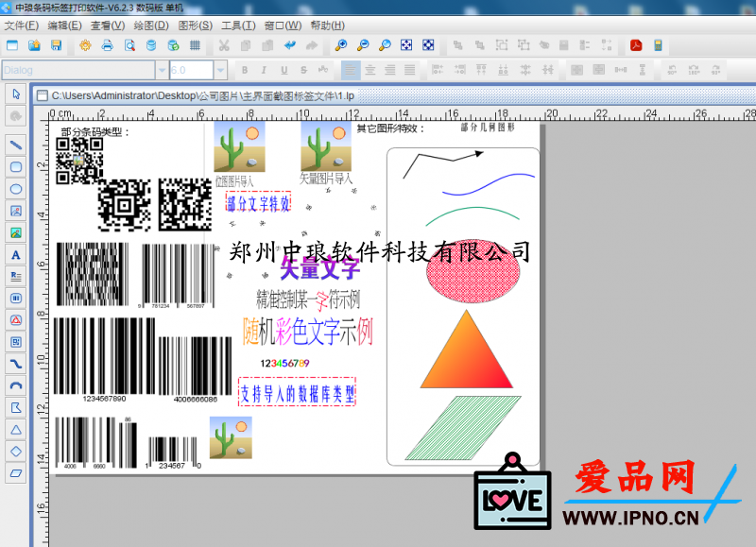The width and height of the screenshot is (756, 547).
Task: Click the blue Database icon
Action: tap(151, 45)
